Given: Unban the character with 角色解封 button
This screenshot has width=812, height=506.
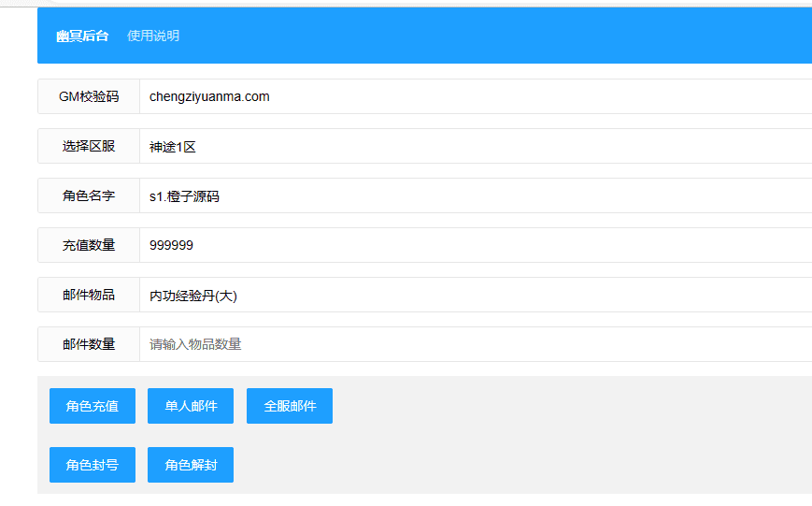Looking at the screenshot, I should point(191,465).
